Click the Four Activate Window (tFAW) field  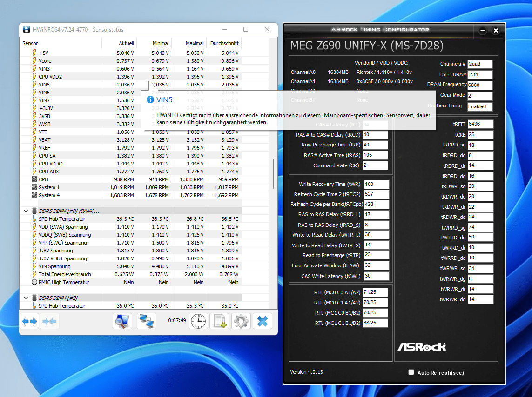point(377,265)
